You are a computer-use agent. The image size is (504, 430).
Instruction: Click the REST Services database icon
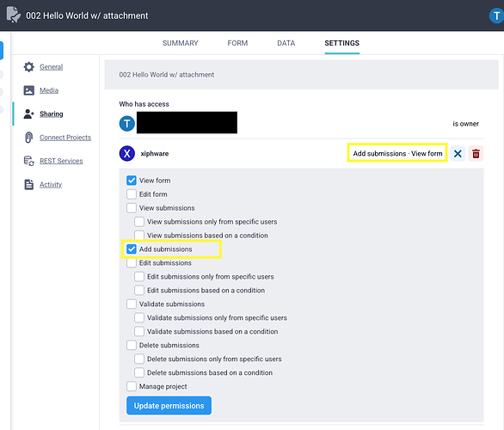pos(29,161)
